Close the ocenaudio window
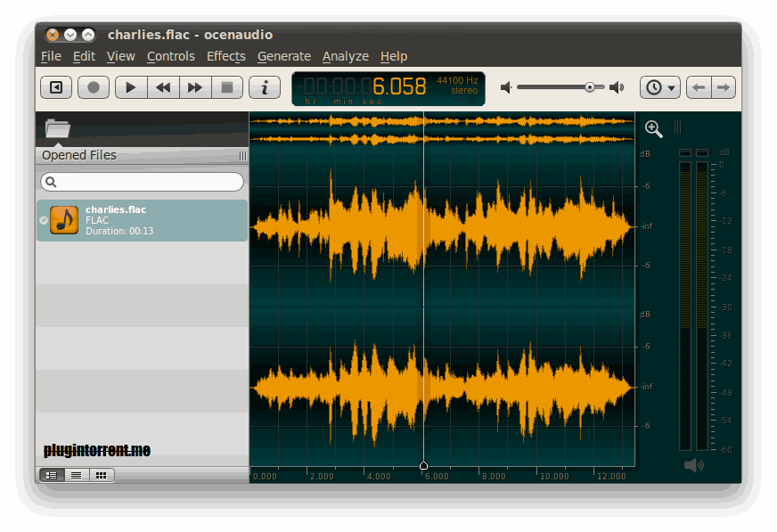The image size is (777, 532). (x=52, y=35)
